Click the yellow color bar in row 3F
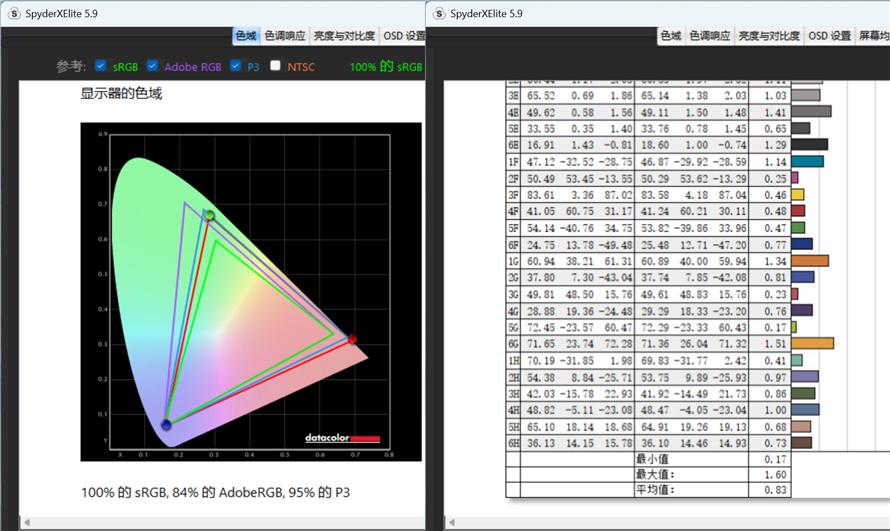 pos(797,195)
